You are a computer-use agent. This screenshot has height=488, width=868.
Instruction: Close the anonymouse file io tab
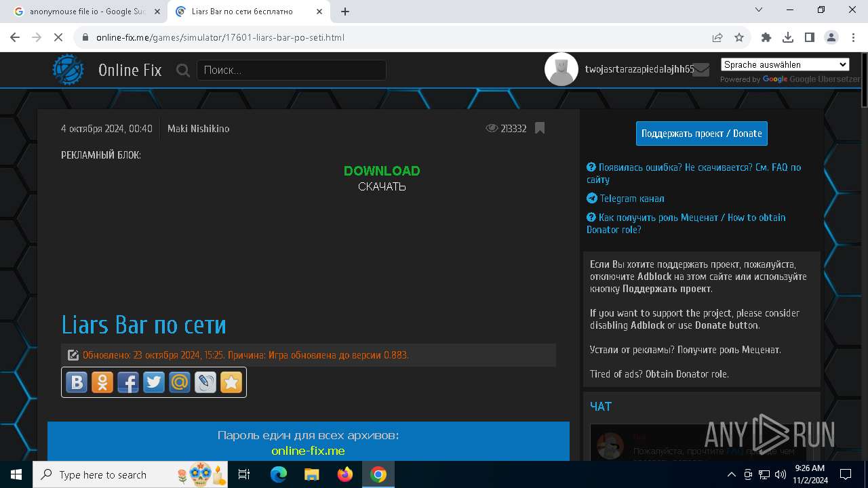pyautogui.click(x=156, y=12)
